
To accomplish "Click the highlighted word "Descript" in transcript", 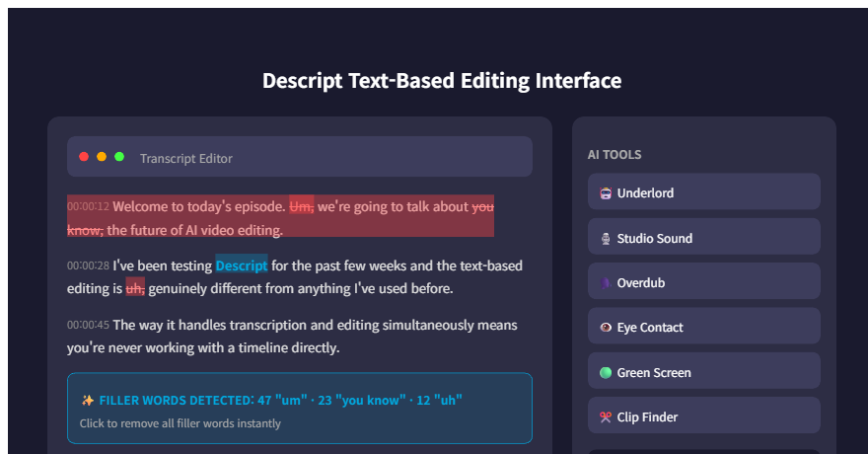I will tap(242, 265).
